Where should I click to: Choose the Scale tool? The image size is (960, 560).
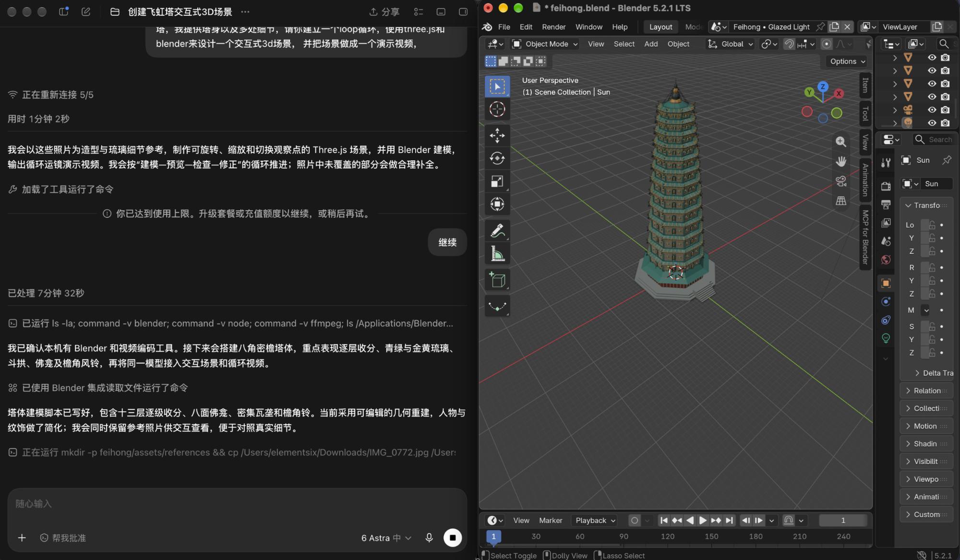click(497, 181)
